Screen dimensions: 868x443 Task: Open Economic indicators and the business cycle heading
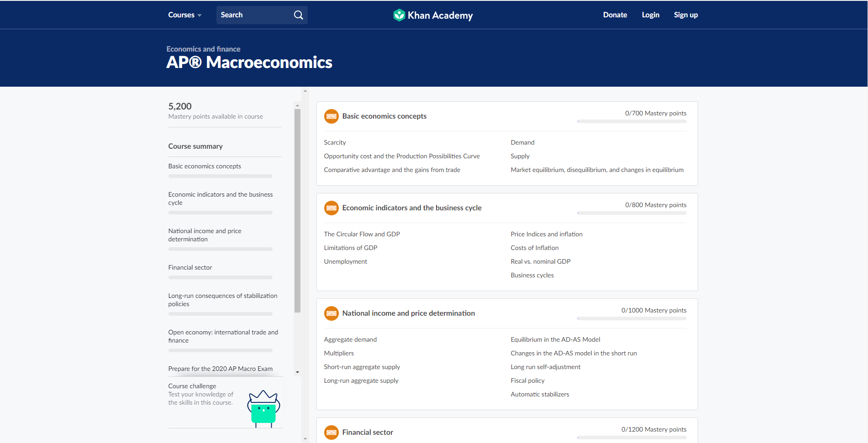pyautogui.click(x=412, y=208)
